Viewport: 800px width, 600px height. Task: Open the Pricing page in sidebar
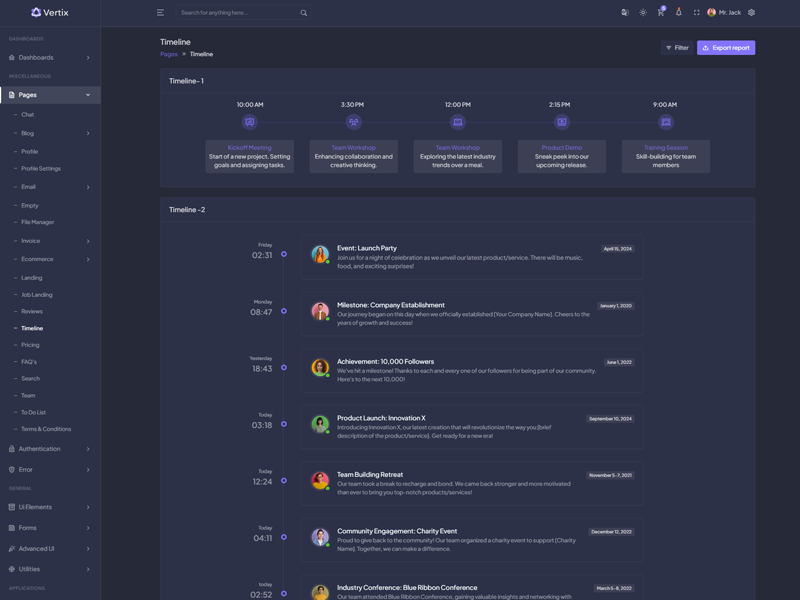pos(31,345)
